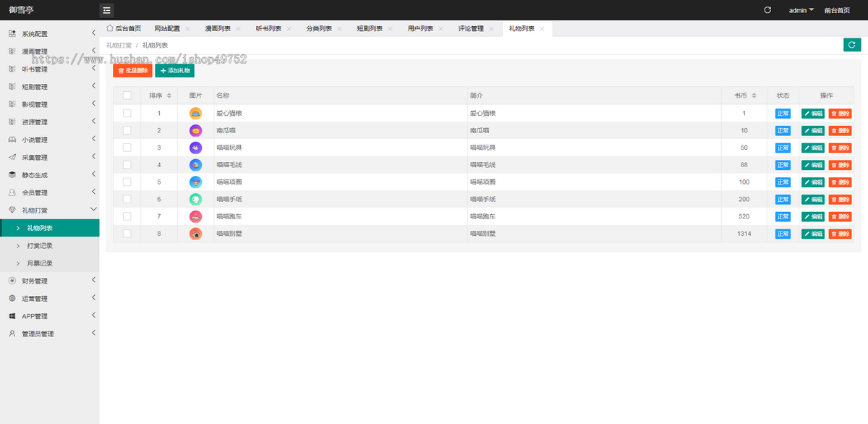Screen dimensions: 868x424
Task: Expand the 听书管理 sidebar section
Action: click(49, 69)
